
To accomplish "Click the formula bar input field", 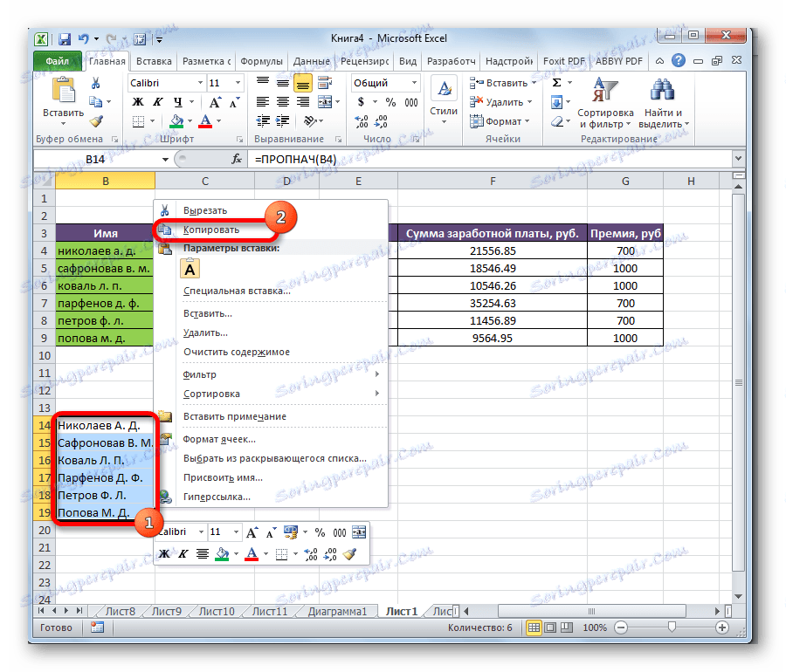I will [x=491, y=159].
